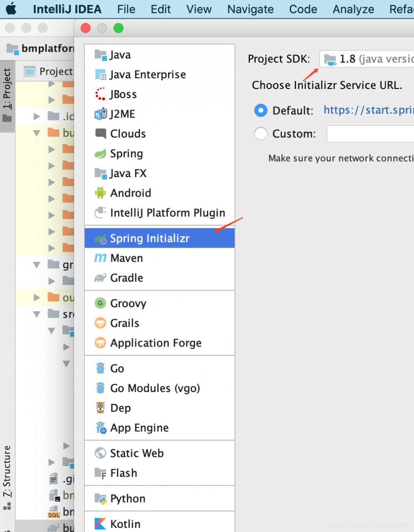
Task: Open the Z: Structure tool window tab
Action: click(x=7, y=477)
